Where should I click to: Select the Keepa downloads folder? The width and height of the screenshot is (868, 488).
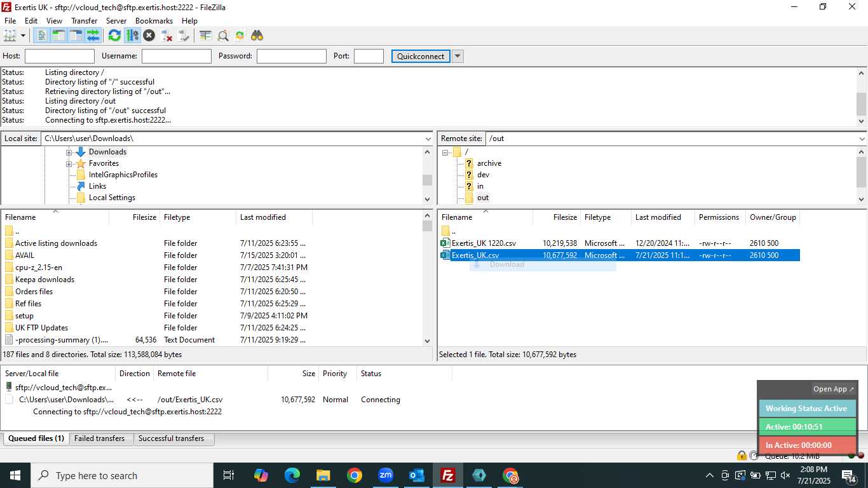click(44, 280)
